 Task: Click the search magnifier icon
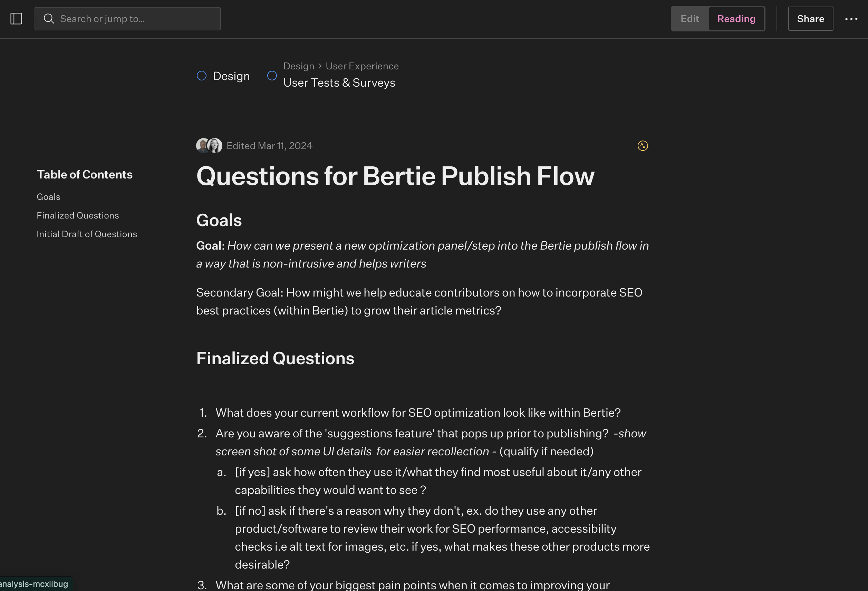pyautogui.click(x=49, y=19)
